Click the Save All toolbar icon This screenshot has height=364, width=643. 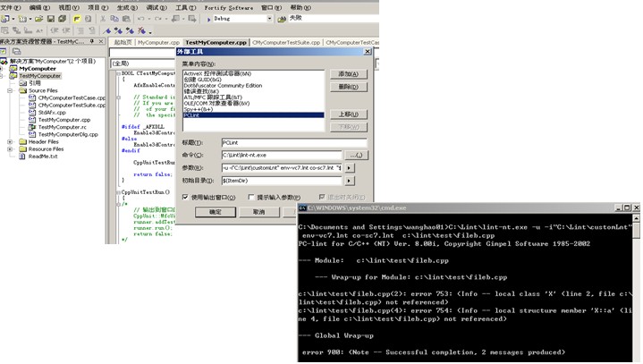pos(63,19)
